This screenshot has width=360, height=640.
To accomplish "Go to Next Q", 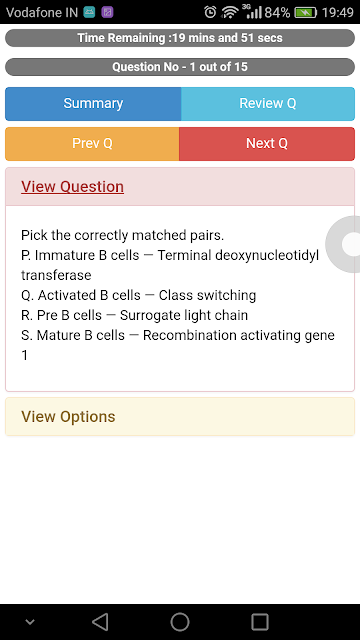I will (x=267, y=144).
